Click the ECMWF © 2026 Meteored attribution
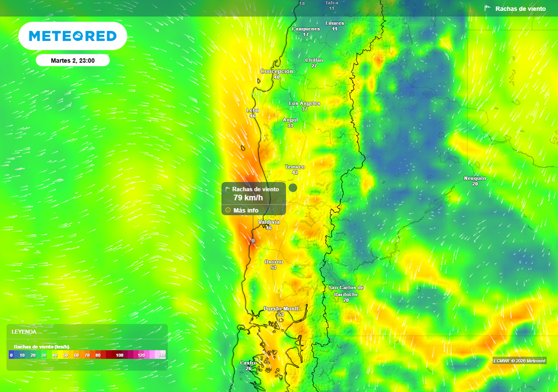 pyautogui.click(x=519, y=361)
